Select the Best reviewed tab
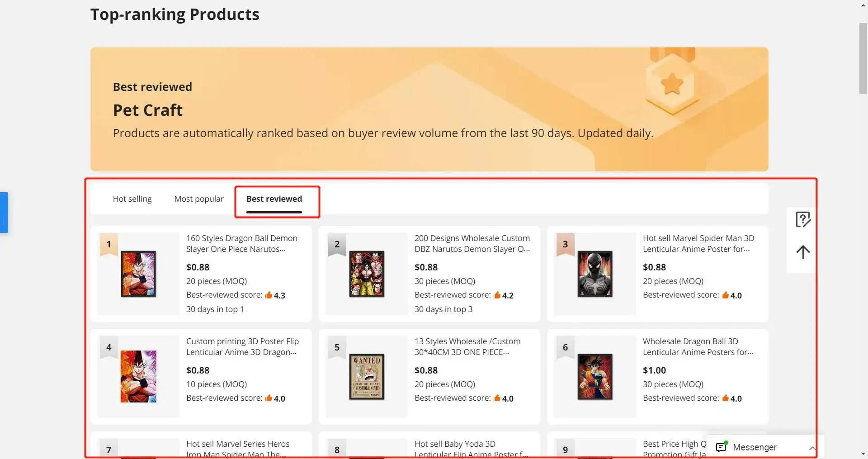The image size is (868, 459). click(274, 199)
